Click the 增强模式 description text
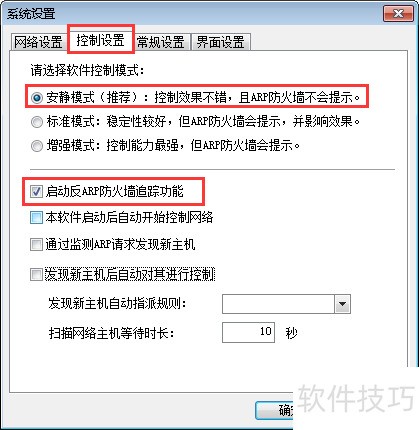419x430 pixels. coord(173,145)
